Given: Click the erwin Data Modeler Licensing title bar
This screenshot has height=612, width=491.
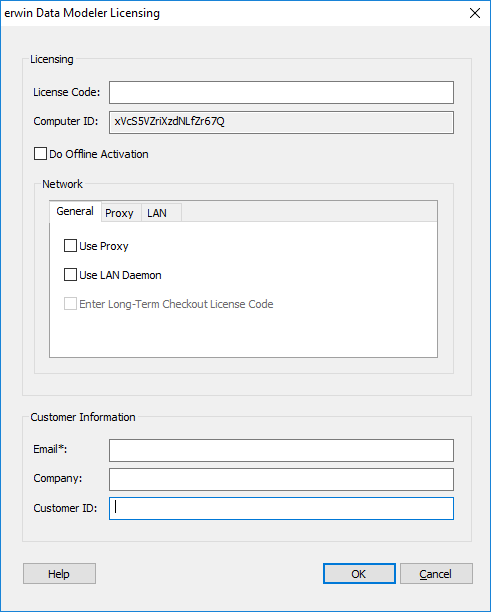Looking at the screenshot, I should (234, 13).
